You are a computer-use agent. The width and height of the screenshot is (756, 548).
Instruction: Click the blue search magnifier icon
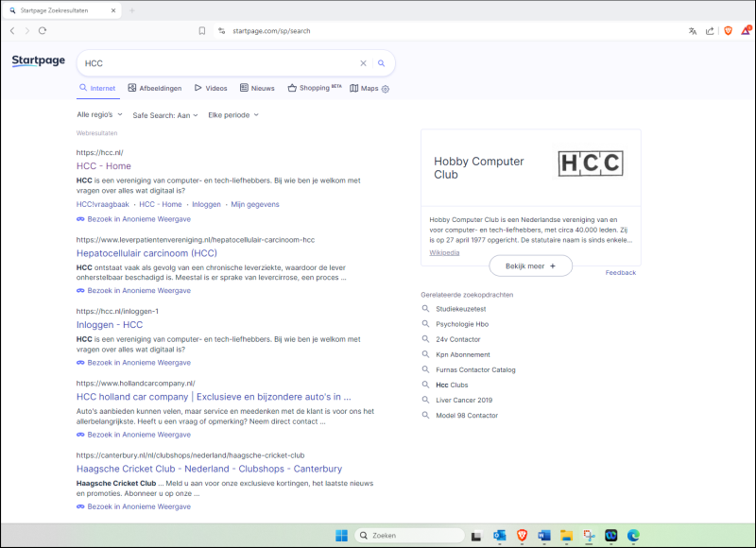click(382, 63)
